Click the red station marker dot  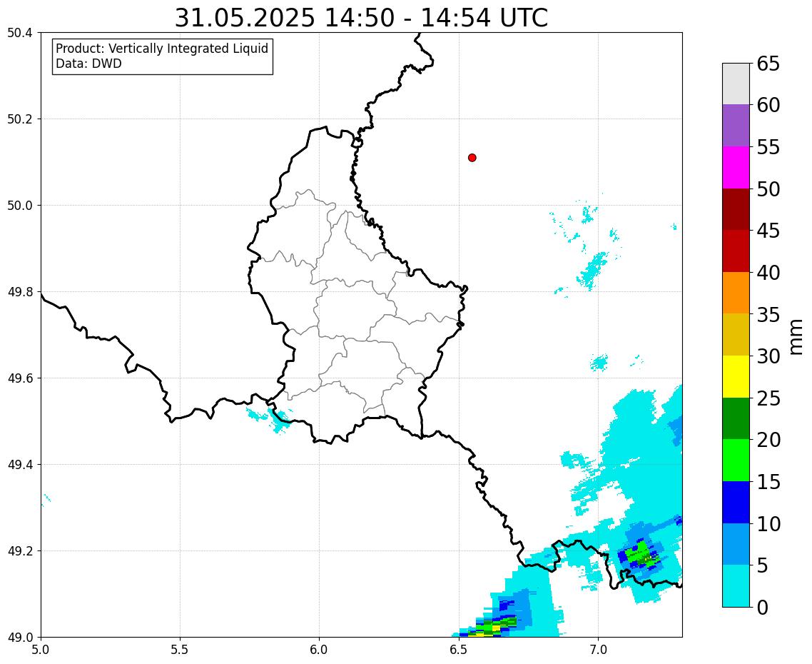tap(472, 158)
